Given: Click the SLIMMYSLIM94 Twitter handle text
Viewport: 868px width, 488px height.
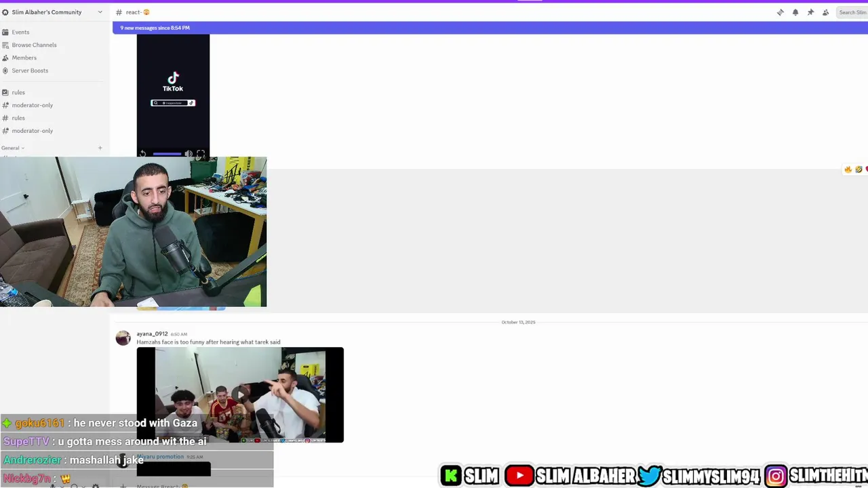Looking at the screenshot, I should point(711,476).
